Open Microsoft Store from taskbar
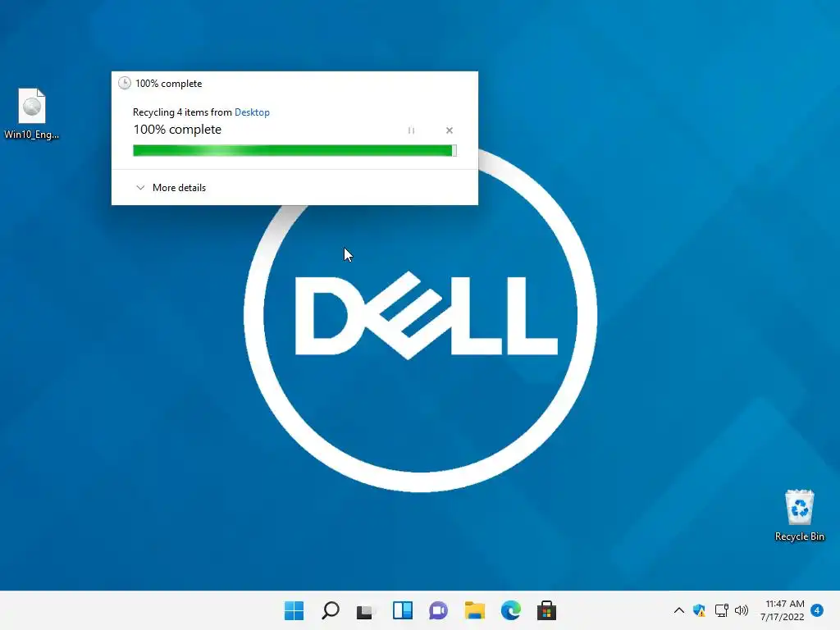The height and width of the screenshot is (630, 840). [546, 610]
